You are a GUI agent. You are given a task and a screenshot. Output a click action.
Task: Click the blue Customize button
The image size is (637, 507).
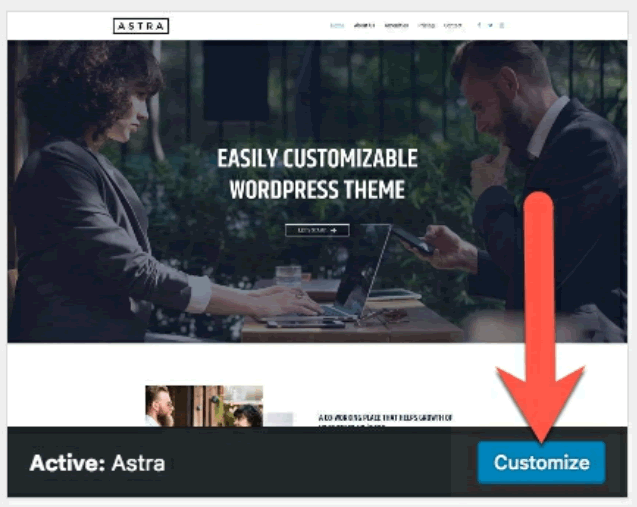[542, 462]
